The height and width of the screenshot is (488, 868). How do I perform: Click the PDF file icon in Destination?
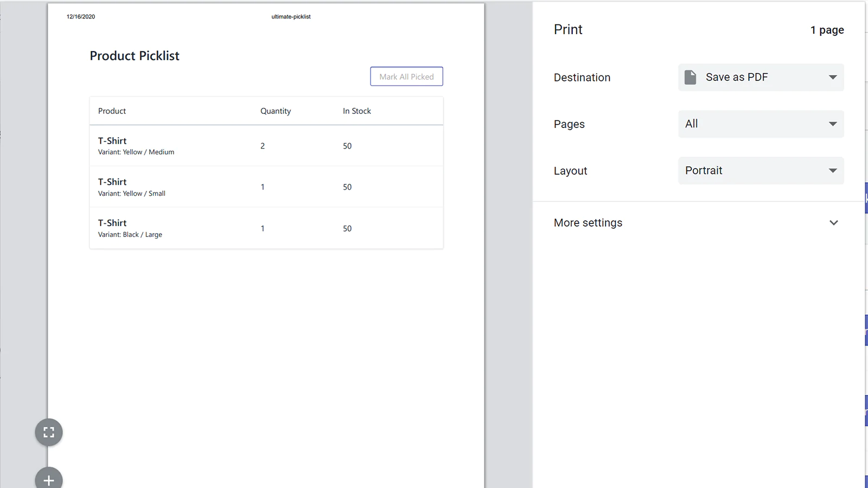pos(690,77)
